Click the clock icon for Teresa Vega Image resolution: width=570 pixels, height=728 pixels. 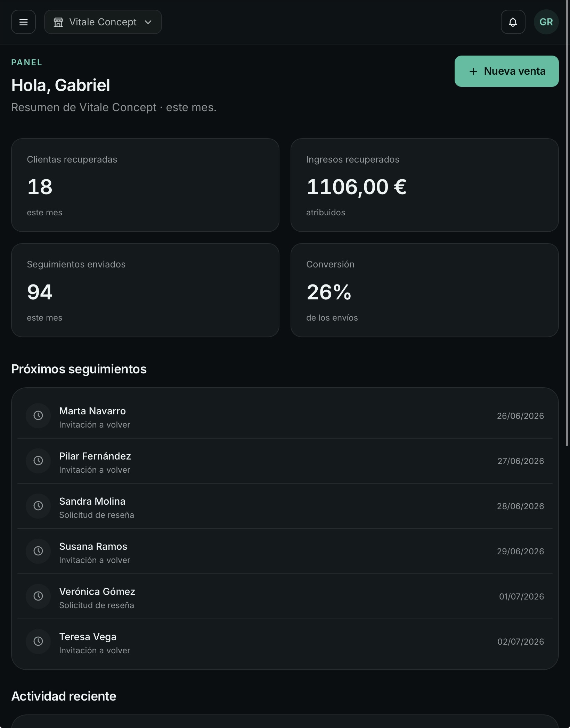38,641
